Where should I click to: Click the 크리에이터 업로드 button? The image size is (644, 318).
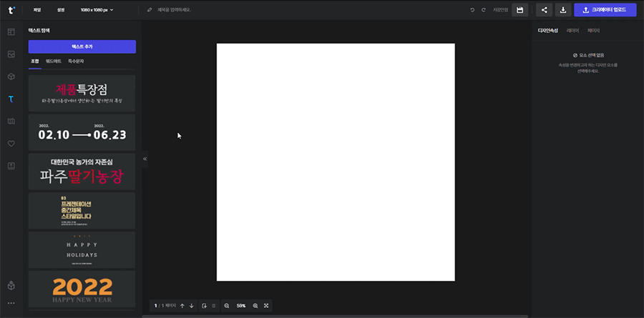coord(605,10)
